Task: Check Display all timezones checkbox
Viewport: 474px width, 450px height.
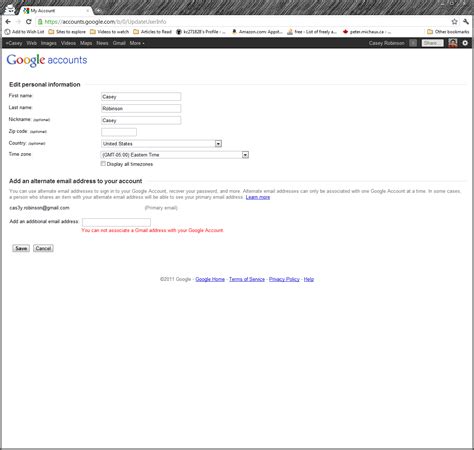Action: tap(103, 164)
